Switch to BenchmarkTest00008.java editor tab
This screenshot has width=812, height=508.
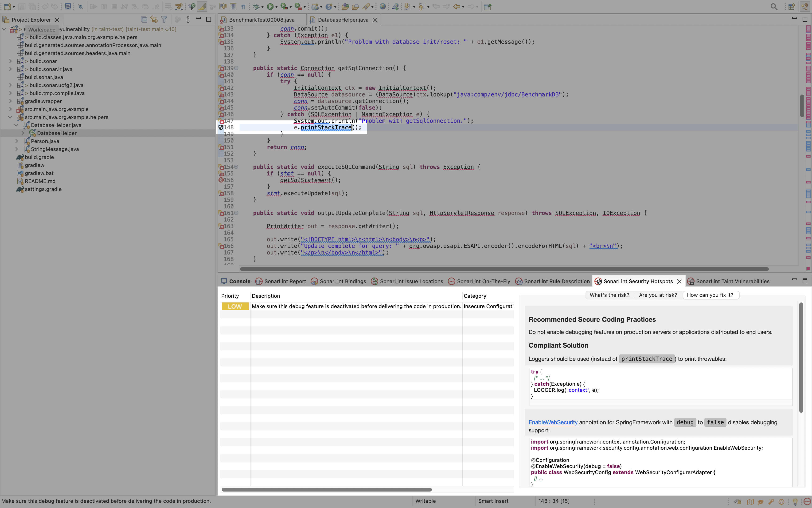(262, 20)
